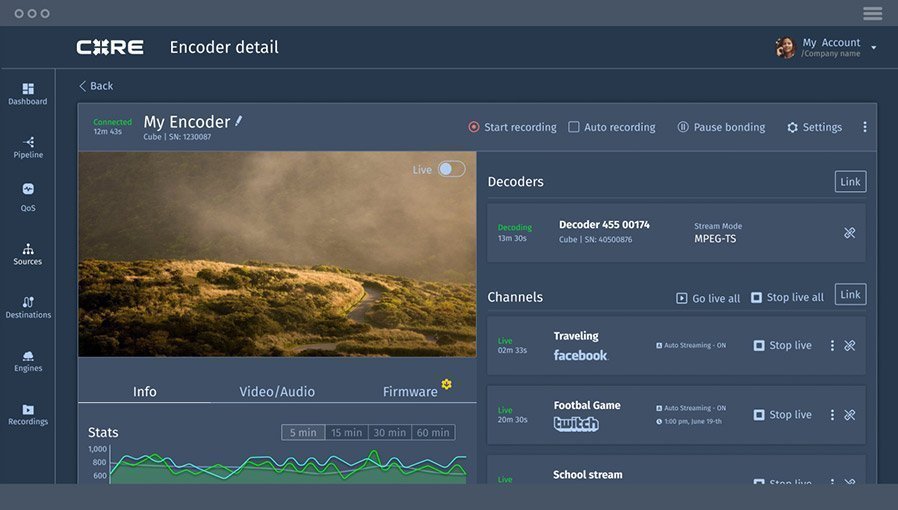The height and width of the screenshot is (510, 898).
Task: Click the twitch logo on the Footbal Game channel
Action: tap(576, 424)
